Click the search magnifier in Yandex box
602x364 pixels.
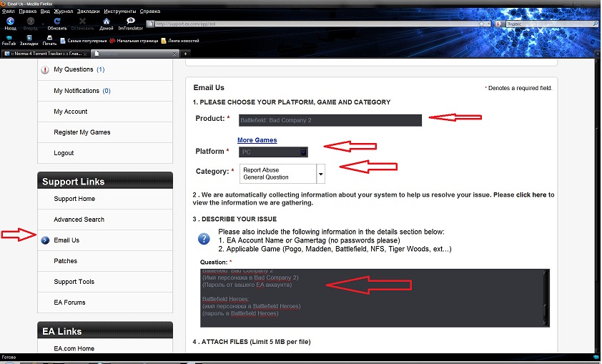point(596,24)
